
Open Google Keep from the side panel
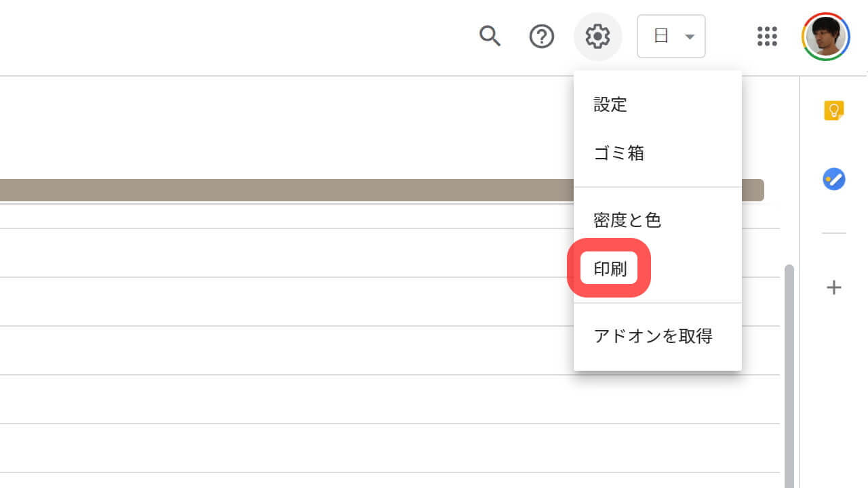(833, 110)
